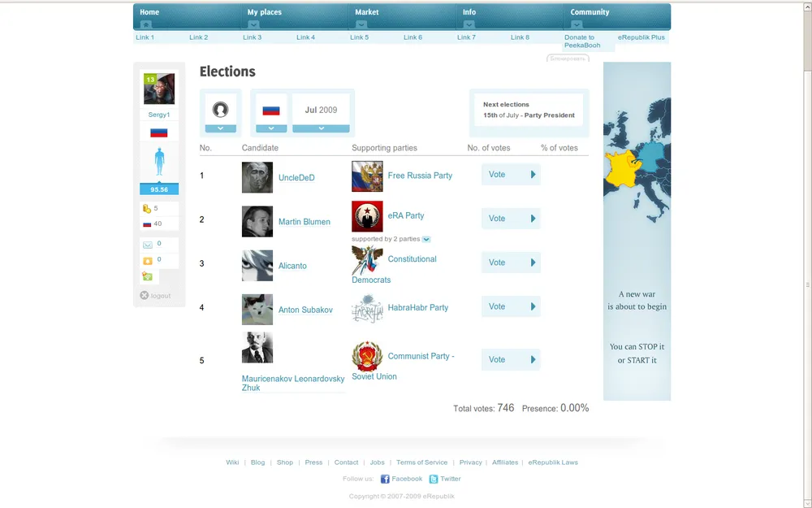Vote for candidate Anton Subakov

click(x=510, y=306)
